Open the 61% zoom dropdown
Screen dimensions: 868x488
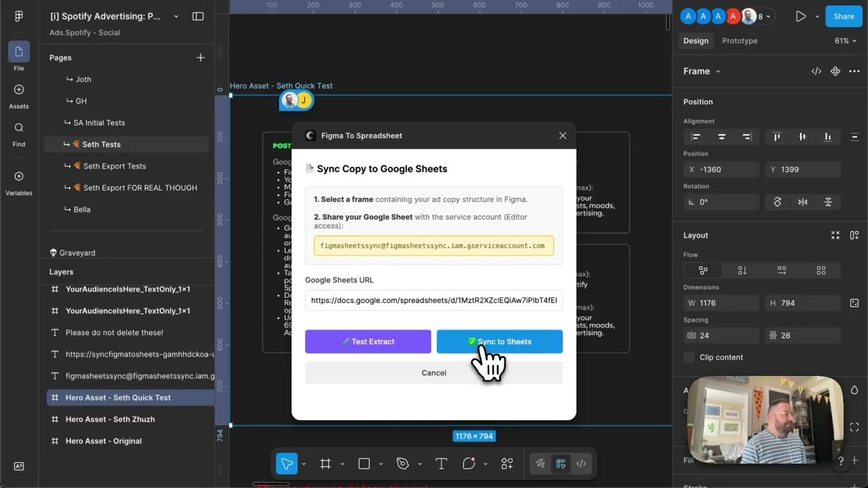coord(846,41)
